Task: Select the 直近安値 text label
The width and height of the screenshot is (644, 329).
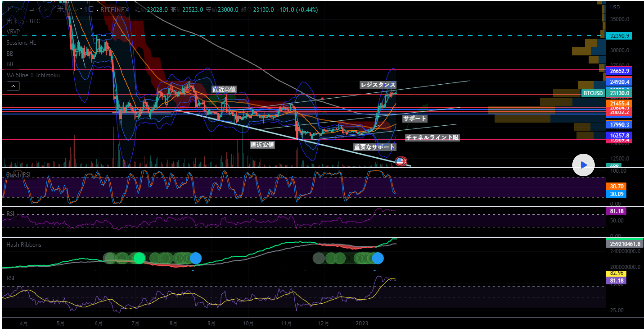Action: (x=262, y=145)
